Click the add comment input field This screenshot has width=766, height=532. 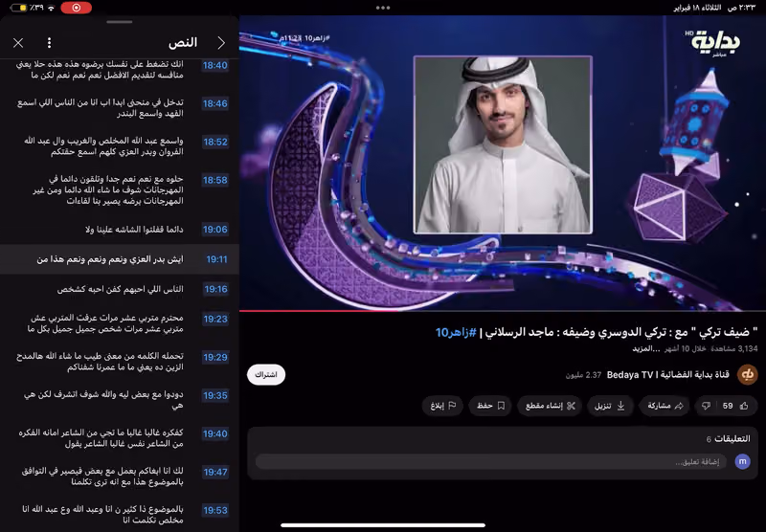click(490, 462)
